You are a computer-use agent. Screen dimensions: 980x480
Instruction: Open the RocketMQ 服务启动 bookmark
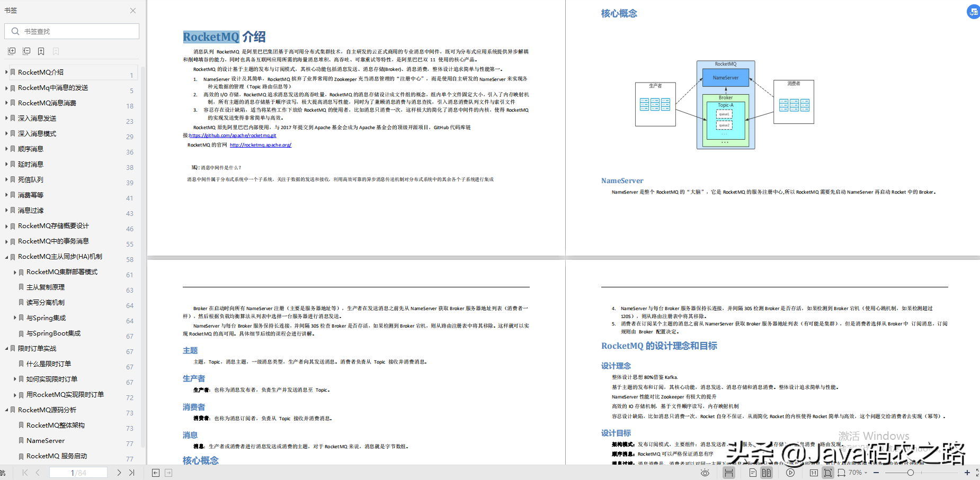(x=57, y=456)
